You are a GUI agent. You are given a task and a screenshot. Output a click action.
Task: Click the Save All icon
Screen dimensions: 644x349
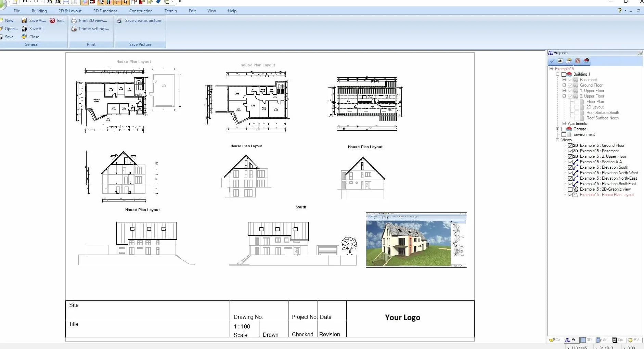coord(24,29)
